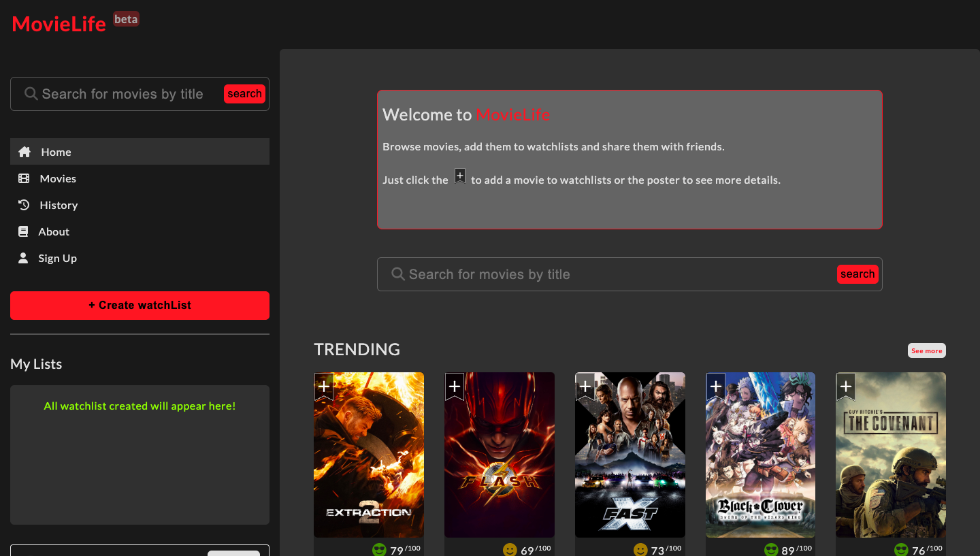The width and height of the screenshot is (980, 556).
Task: Click the Create watchList button
Action: point(140,306)
